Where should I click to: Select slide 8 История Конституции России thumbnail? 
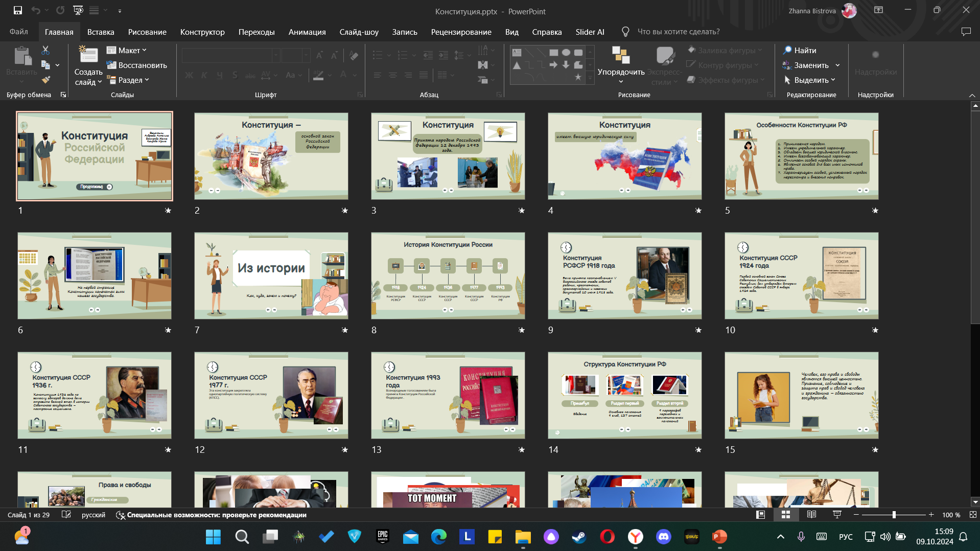(448, 276)
